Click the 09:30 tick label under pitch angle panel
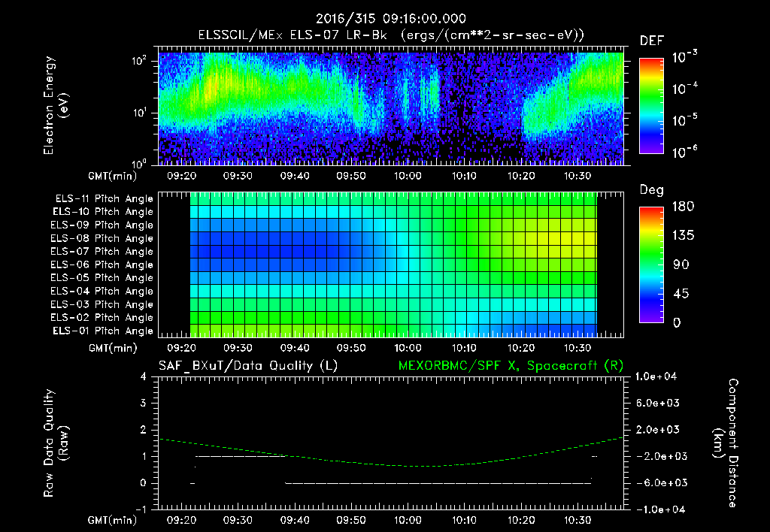770x532 pixels. (x=238, y=348)
